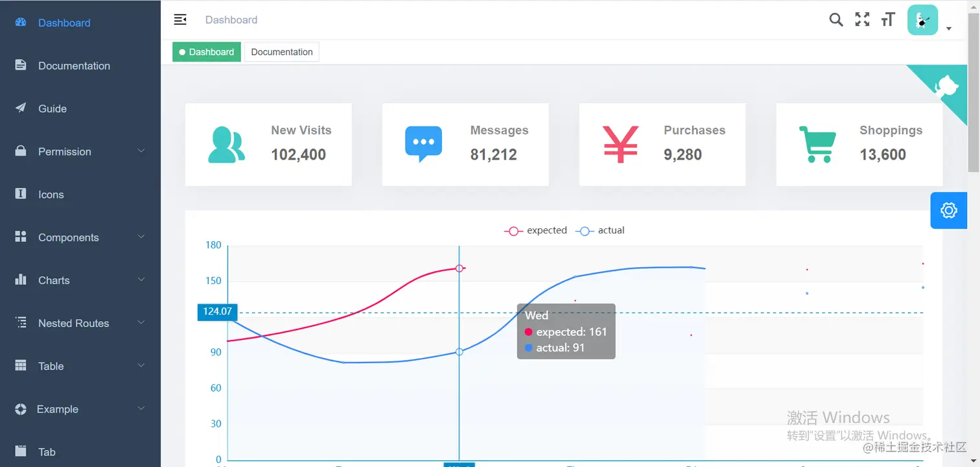
Task: Toggle the expected series in legend
Action: 535,230
